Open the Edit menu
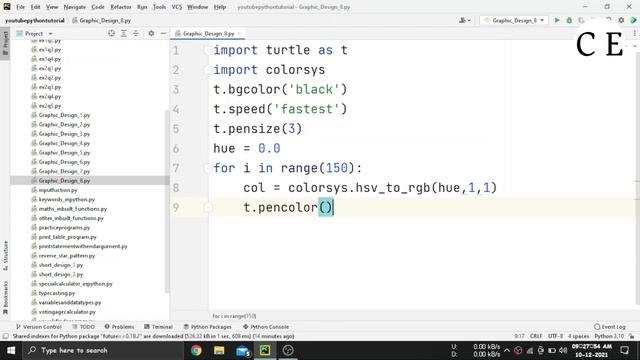 pyautogui.click(x=36, y=7)
